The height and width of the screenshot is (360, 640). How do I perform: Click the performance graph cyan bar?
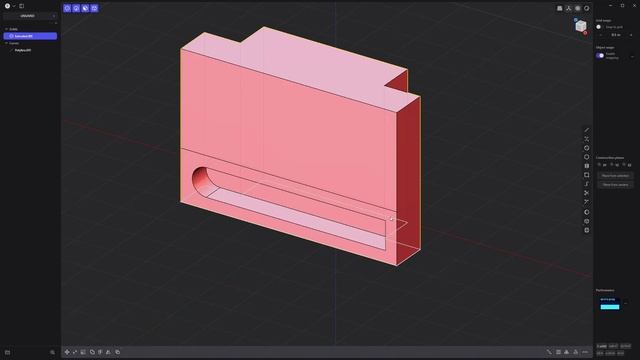610,307
